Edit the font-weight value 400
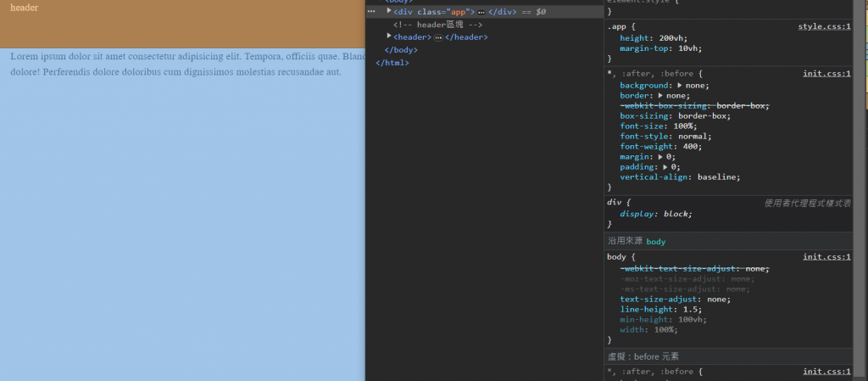This screenshot has width=868, height=381. point(692,147)
